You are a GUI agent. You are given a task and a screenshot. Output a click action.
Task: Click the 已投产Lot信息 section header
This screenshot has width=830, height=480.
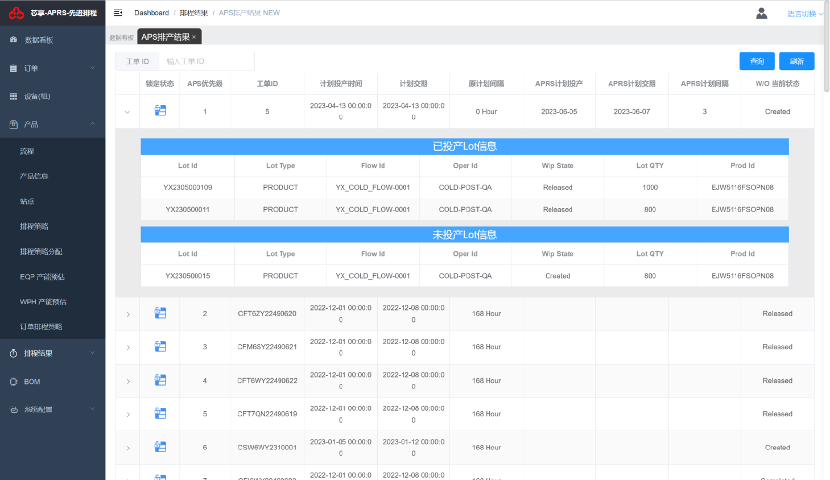pos(465,147)
